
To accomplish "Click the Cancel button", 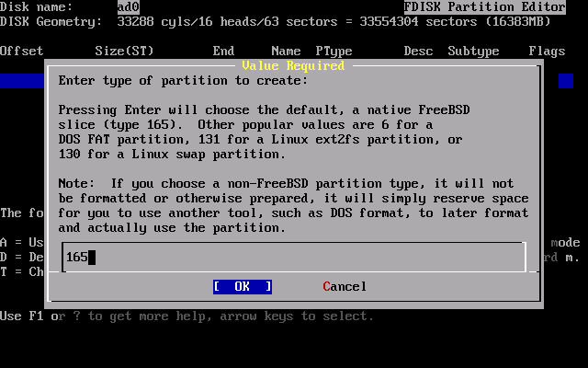I will 345,286.
